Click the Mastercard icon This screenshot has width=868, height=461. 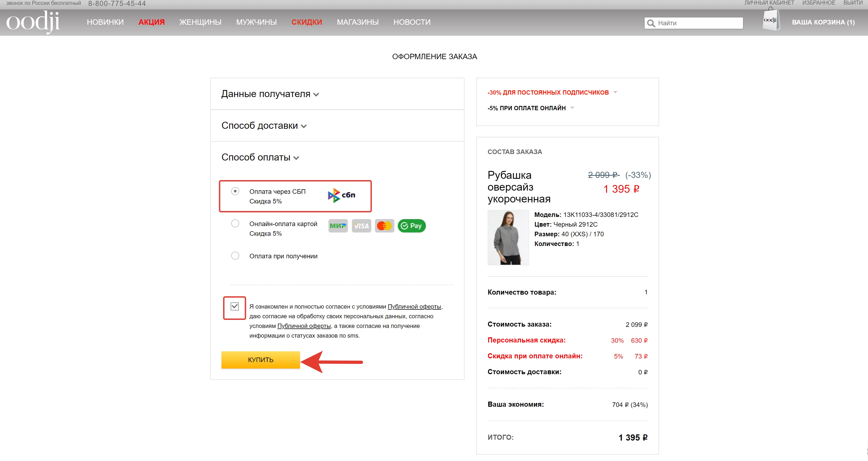384,226
